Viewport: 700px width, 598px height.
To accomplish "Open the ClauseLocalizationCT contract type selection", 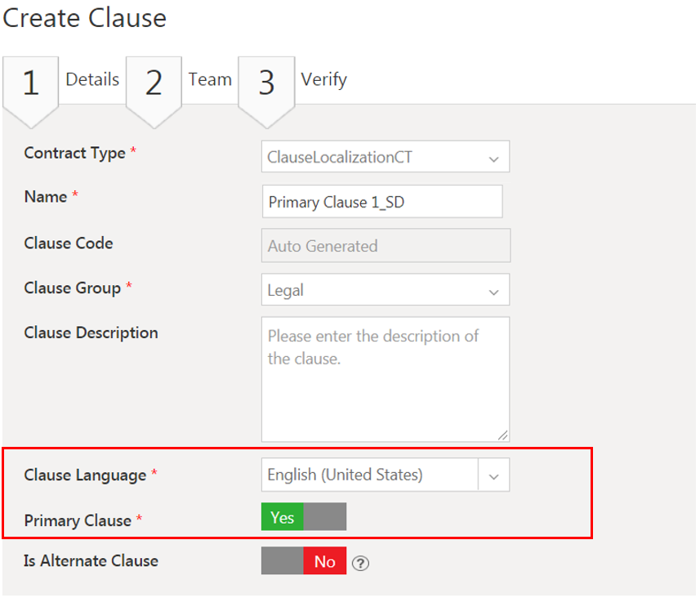I will pyautogui.click(x=376, y=158).
